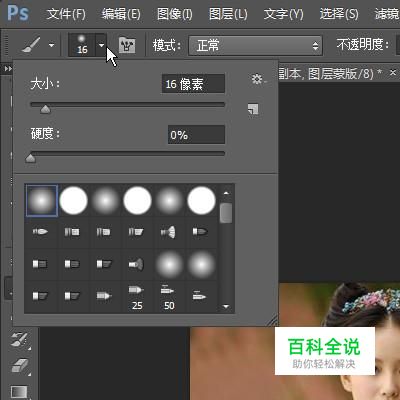Click the 硬度 field showing 0%
The width and height of the screenshot is (400, 400).
(196, 135)
